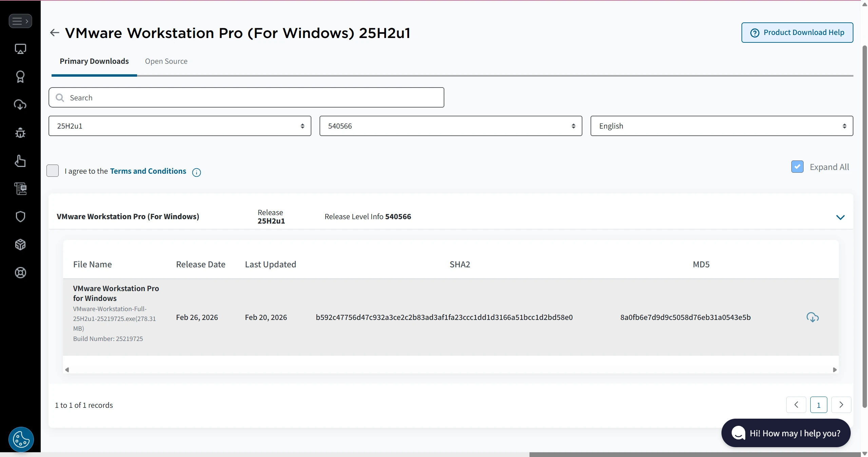This screenshot has width=868, height=457.
Task: Open the shield security icon in sidebar
Action: point(20,216)
